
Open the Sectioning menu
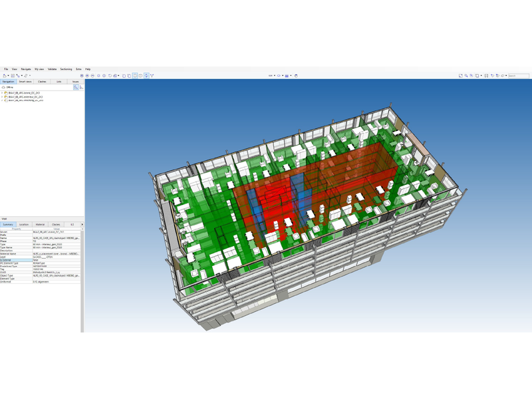[x=66, y=69]
